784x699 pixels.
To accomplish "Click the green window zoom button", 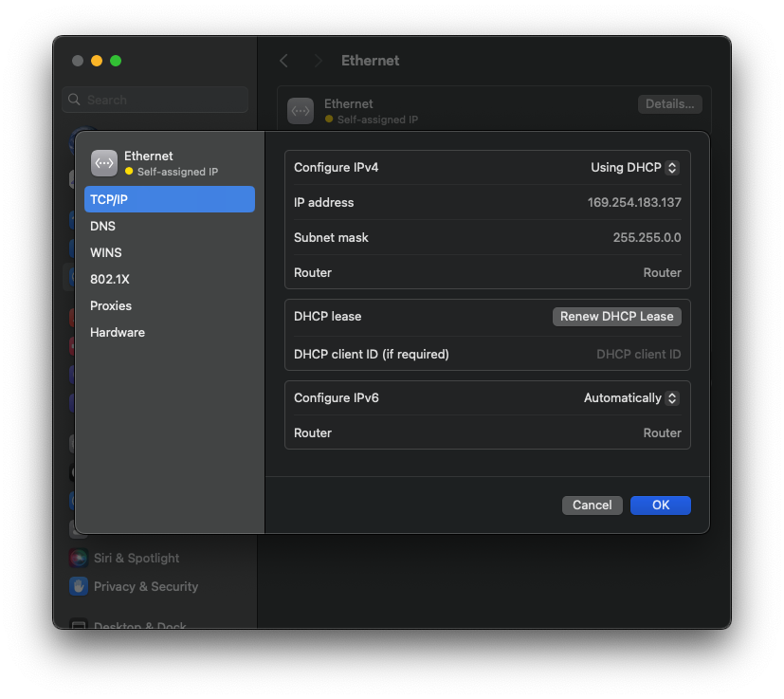I will click(x=116, y=61).
